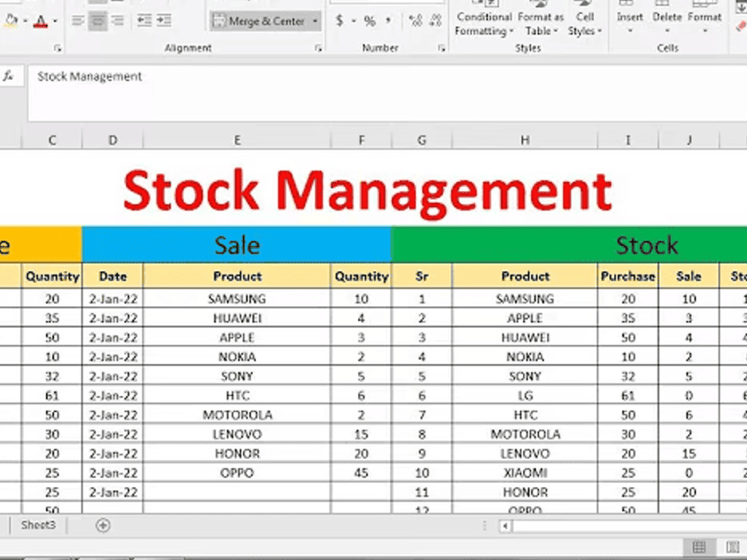Apply the Comma Style format
Viewport: 747px width, 560px height.
(388, 20)
